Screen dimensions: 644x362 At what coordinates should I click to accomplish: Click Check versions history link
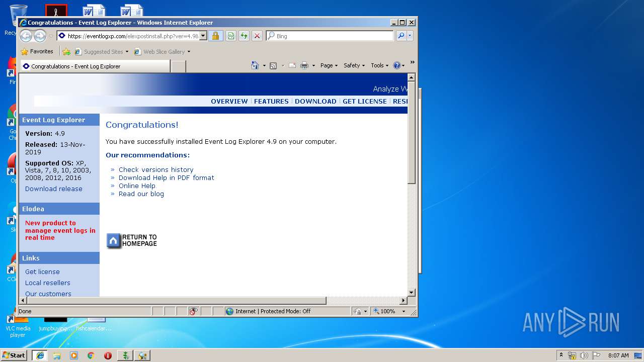click(156, 169)
